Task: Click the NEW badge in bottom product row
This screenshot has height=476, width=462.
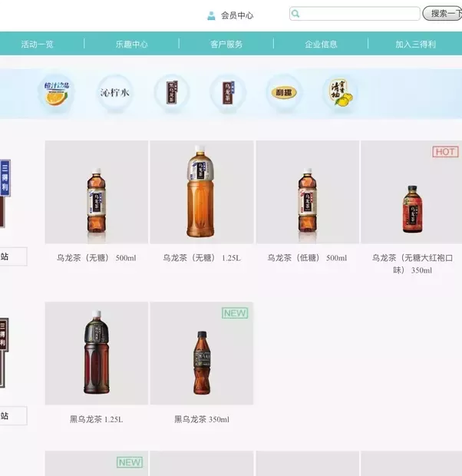Action: click(x=130, y=462)
